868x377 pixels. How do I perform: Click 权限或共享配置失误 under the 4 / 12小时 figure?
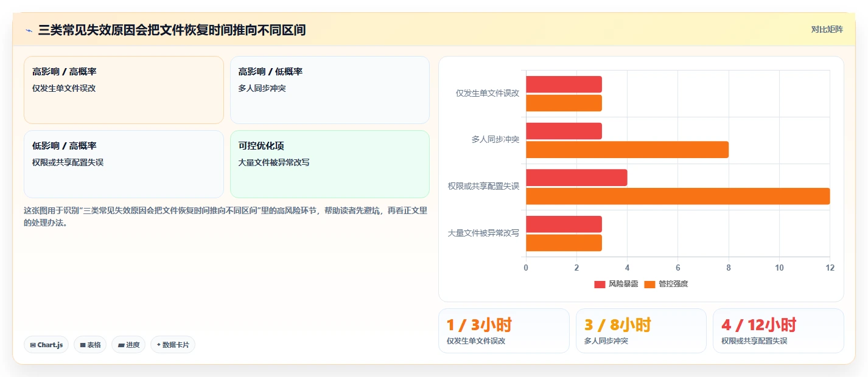pyautogui.click(x=754, y=341)
